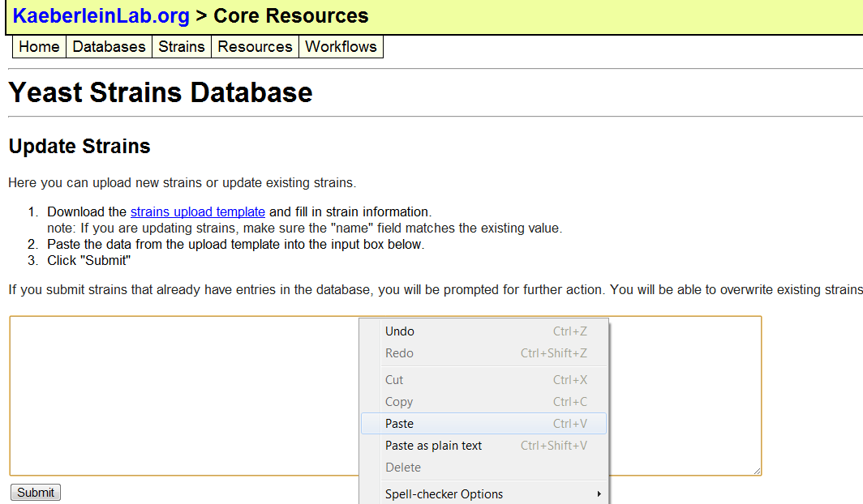
Task: Go to the Home navigation tab
Action: 39,47
